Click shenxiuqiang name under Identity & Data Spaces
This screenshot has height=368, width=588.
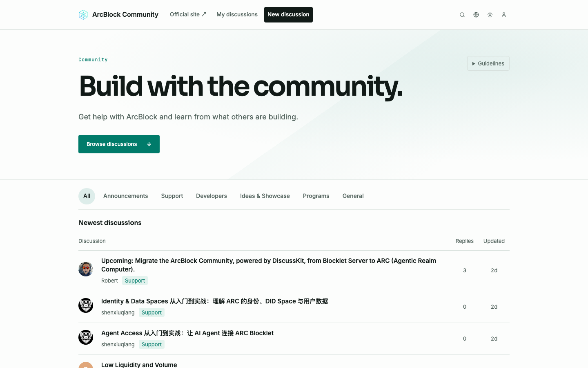[x=118, y=312]
